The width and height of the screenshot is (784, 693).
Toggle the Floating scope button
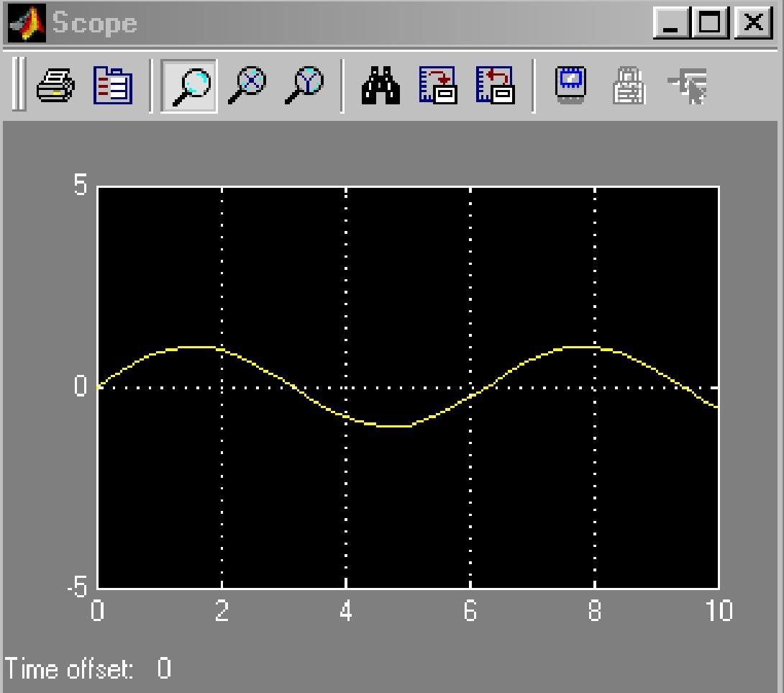point(571,86)
